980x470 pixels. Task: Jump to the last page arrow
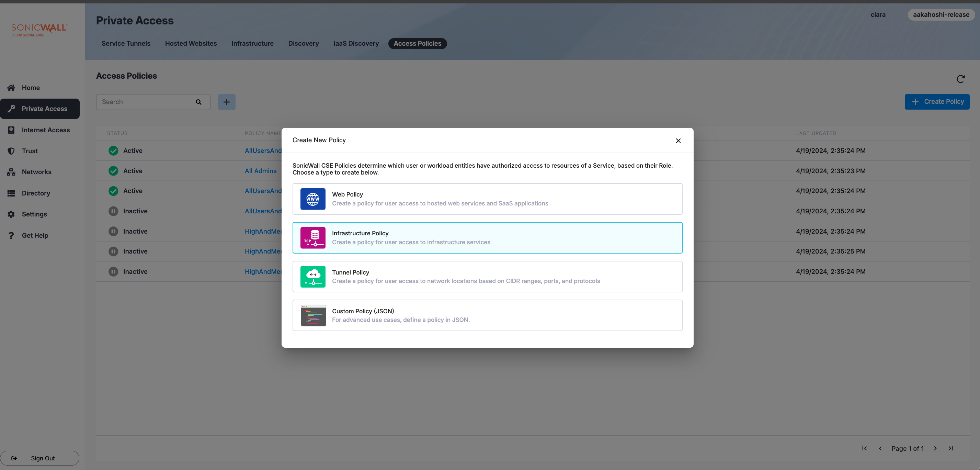951,448
